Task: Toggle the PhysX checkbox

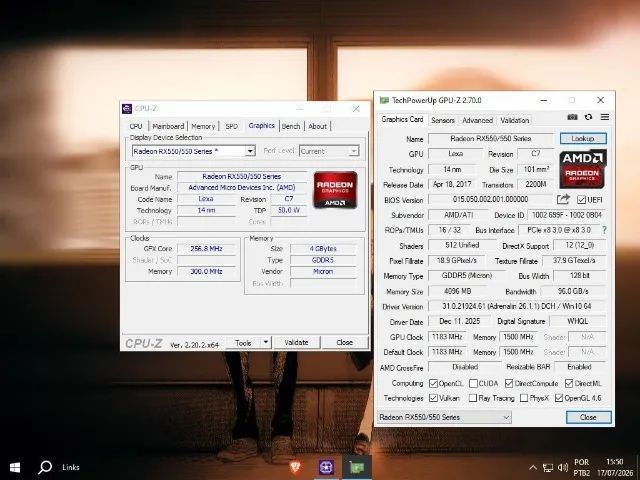Action: coord(524,398)
